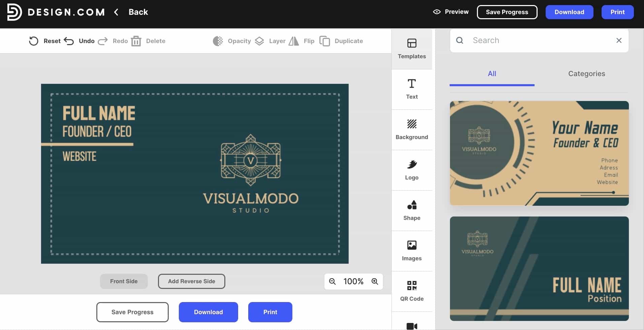Adjust element Opacity
The image size is (644, 330).
coord(231,41)
